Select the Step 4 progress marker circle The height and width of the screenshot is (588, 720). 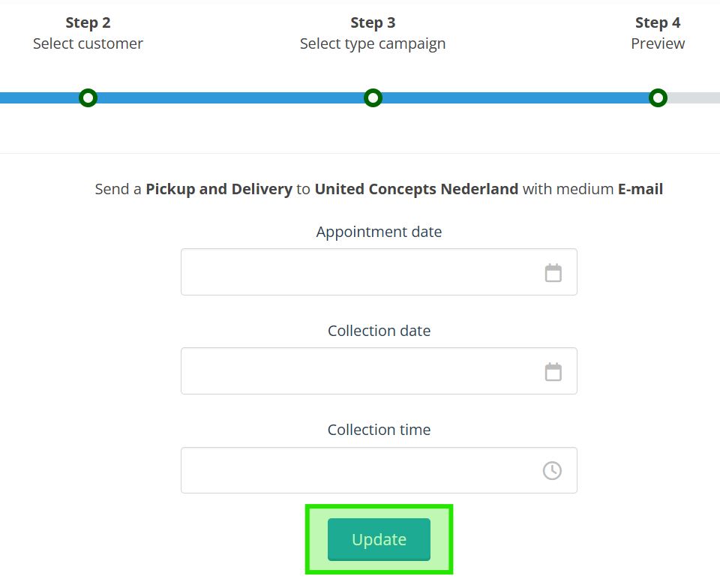(x=658, y=97)
